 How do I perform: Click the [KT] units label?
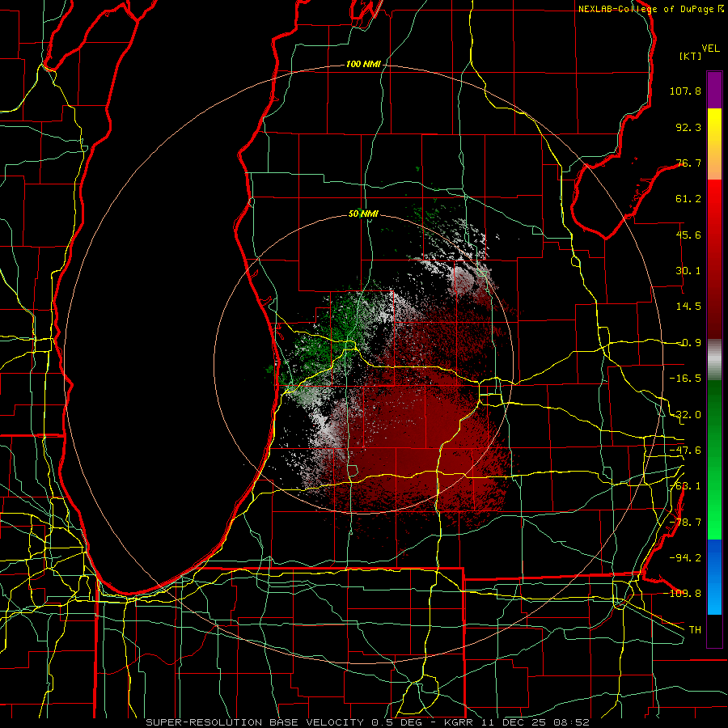[690, 56]
